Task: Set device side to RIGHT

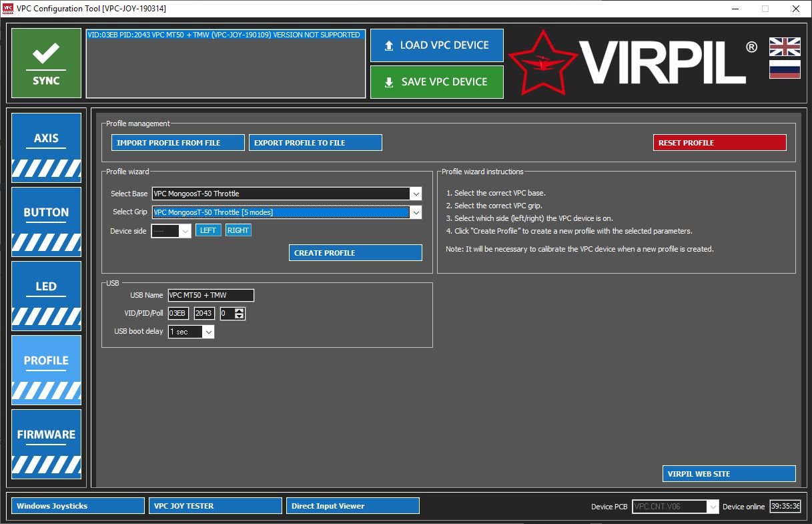Action: pyautogui.click(x=238, y=230)
